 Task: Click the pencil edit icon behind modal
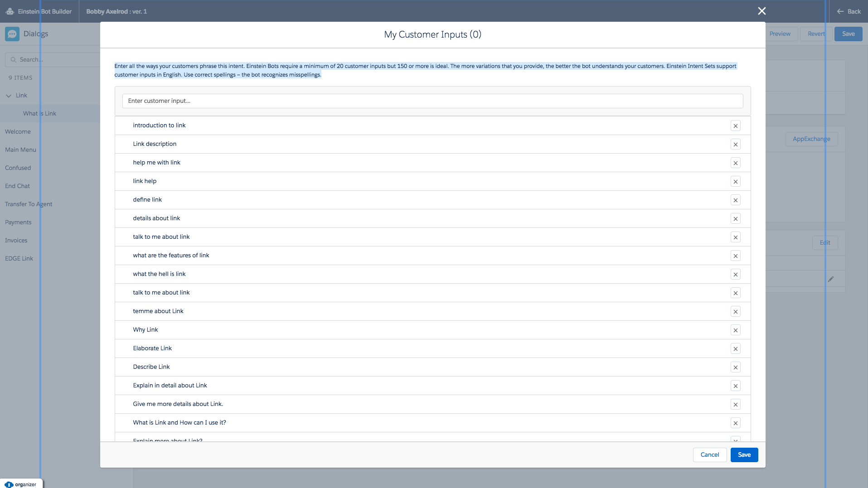830,279
